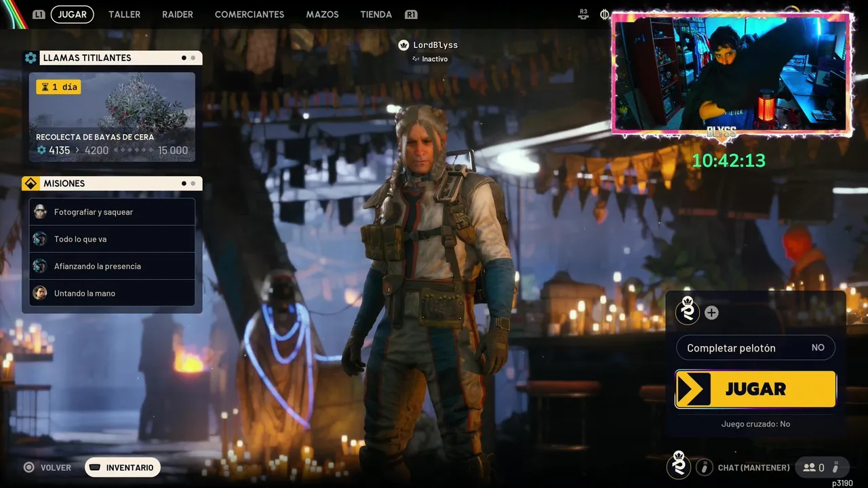The image size is (868, 488).
Task: Click the currency coin icon in top bar
Action: pos(605,14)
